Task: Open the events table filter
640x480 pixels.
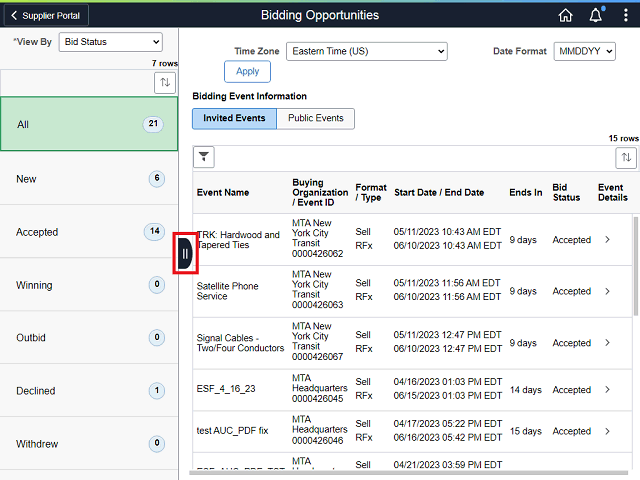Action: (x=204, y=157)
